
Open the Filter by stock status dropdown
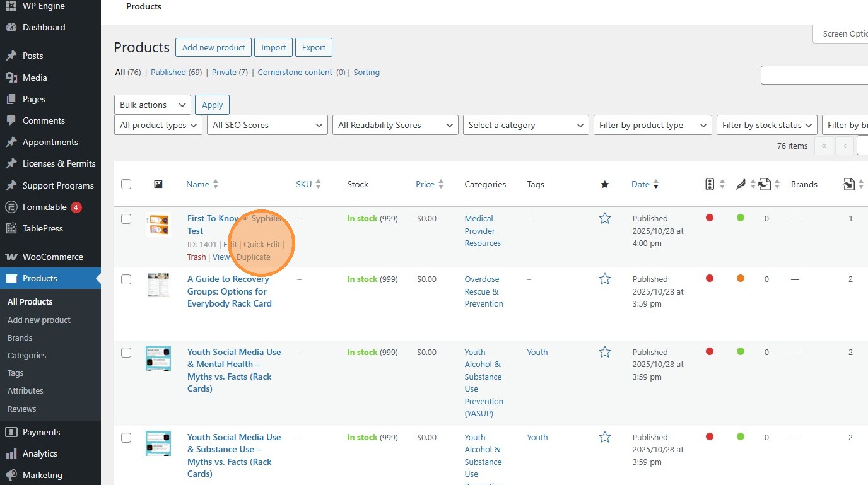pos(766,125)
